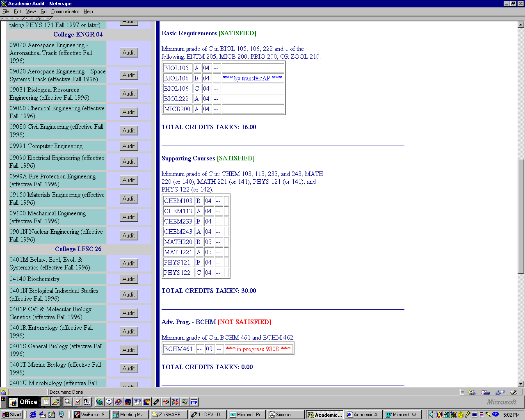
Task: Audit 09031 Biological Resources Engineering
Action: [x=129, y=94]
